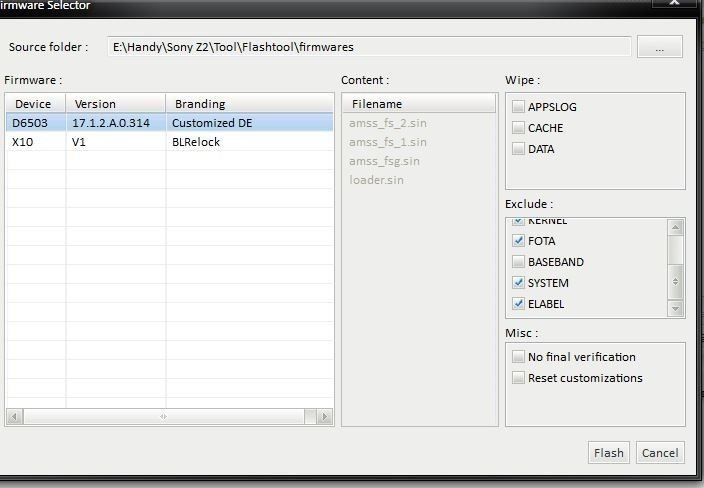Image resolution: width=704 pixels, height=488 pixels.
Task: Click the Source folder path field
Action: pyautogui.click(x=369, y=47)
